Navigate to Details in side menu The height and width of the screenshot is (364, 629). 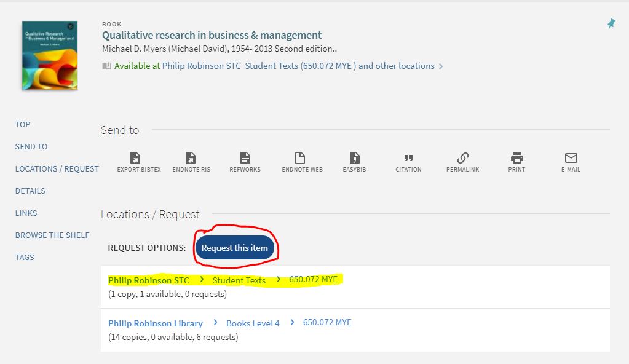tap(30, 191)
